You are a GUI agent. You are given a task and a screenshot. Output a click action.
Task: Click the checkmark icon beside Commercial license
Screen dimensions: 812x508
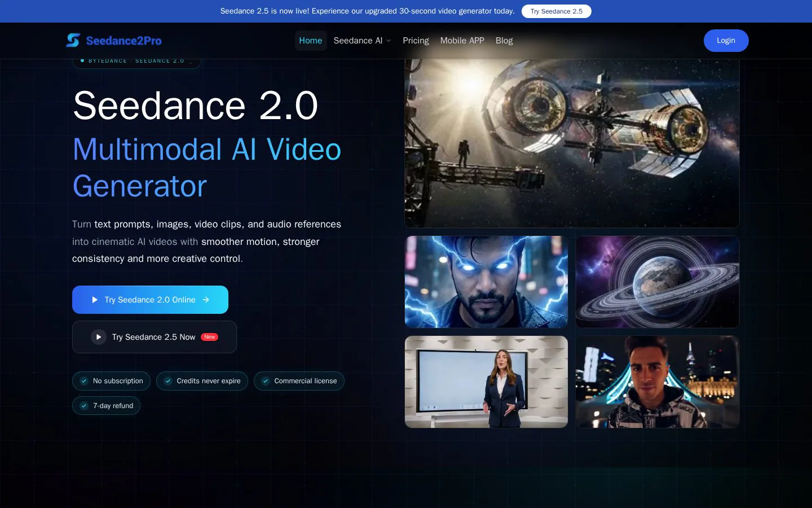pos(266,381)
